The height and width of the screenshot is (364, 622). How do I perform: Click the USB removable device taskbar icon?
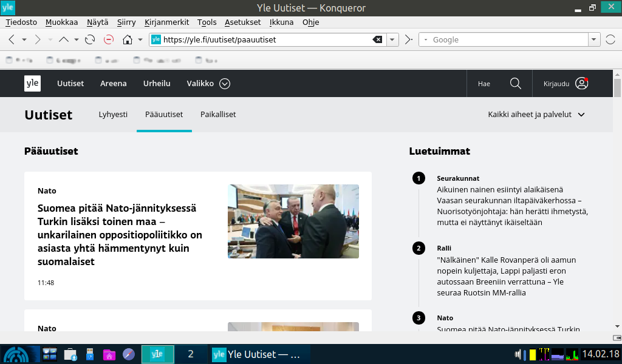(x=90, y=354)
